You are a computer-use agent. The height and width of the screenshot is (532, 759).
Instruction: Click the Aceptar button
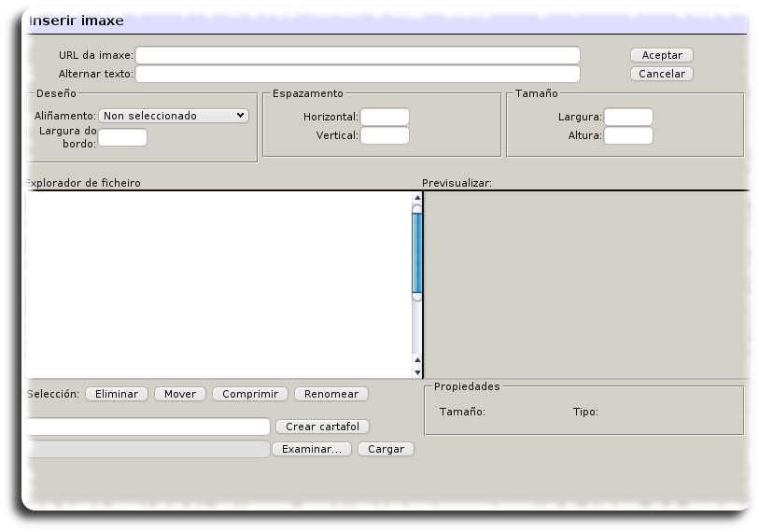(x=661, y=55)
